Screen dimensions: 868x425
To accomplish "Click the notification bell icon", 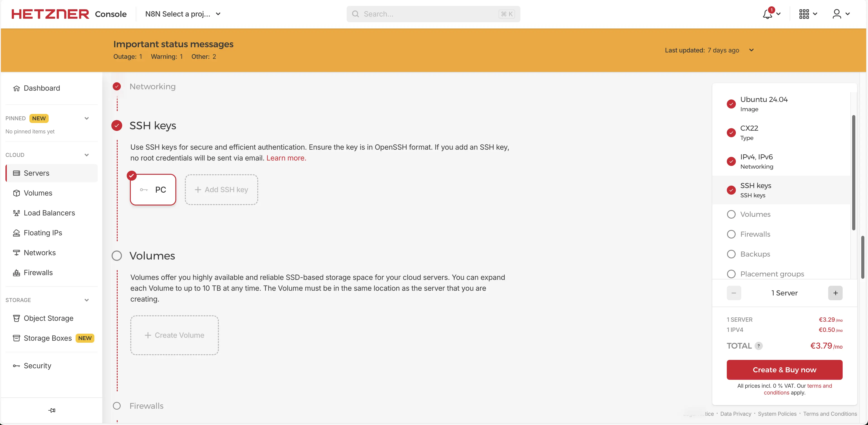I will pos(768,14).
